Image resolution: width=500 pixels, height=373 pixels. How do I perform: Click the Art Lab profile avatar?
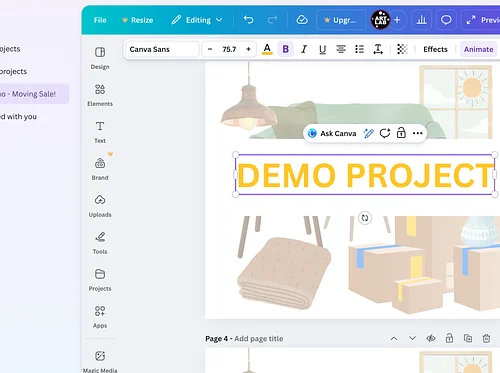tap(381, 20)
